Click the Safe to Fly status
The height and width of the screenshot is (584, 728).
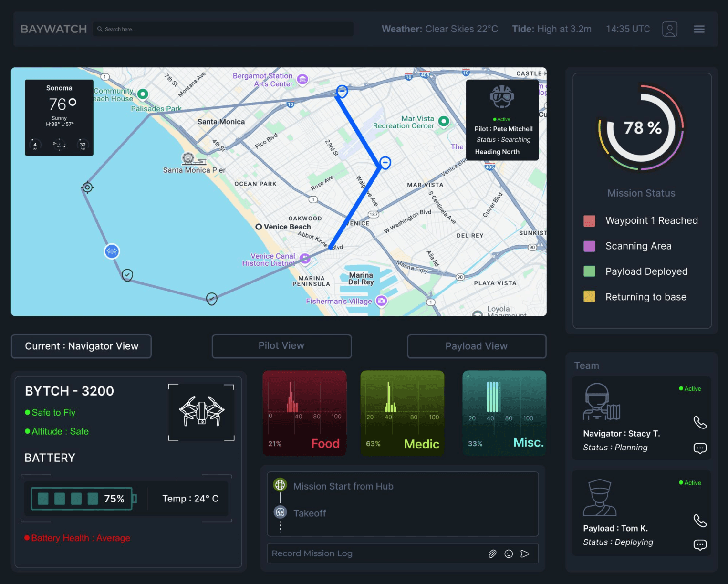pyautogui.click(x=50, y=413)
